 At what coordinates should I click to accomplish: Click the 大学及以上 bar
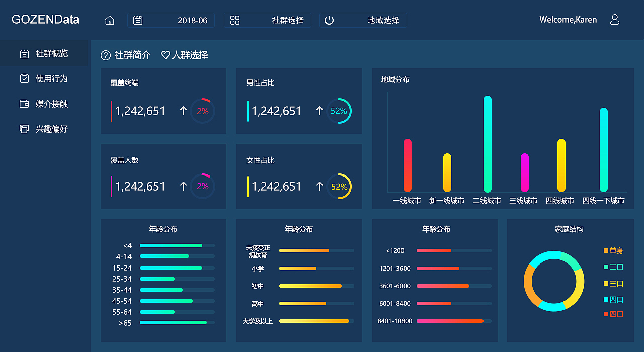316,321
